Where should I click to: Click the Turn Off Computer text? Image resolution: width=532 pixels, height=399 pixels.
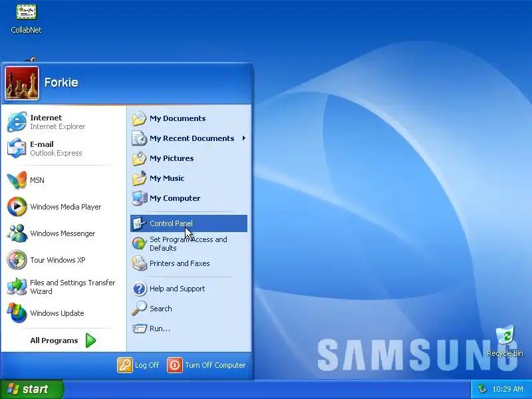pos(215,365)
